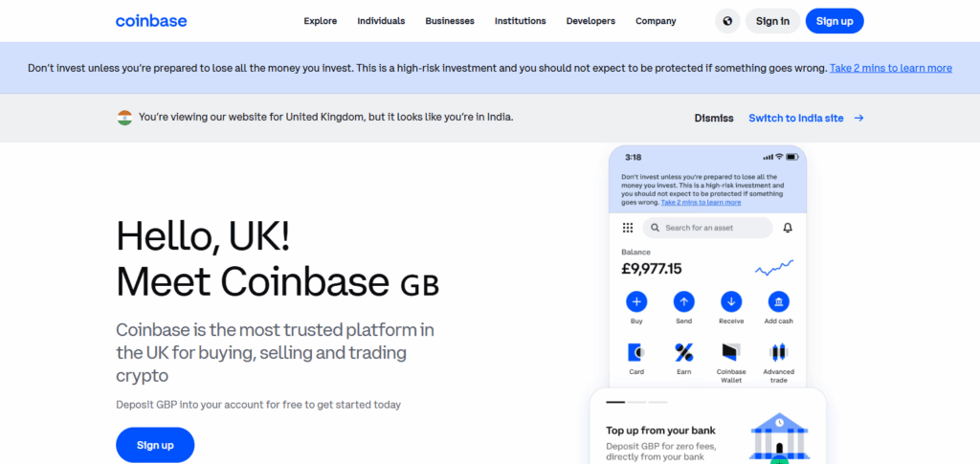980x464 pixels.
Task: Click phone mockup's Take 2 mins link
Action: [x=702, y=202]
